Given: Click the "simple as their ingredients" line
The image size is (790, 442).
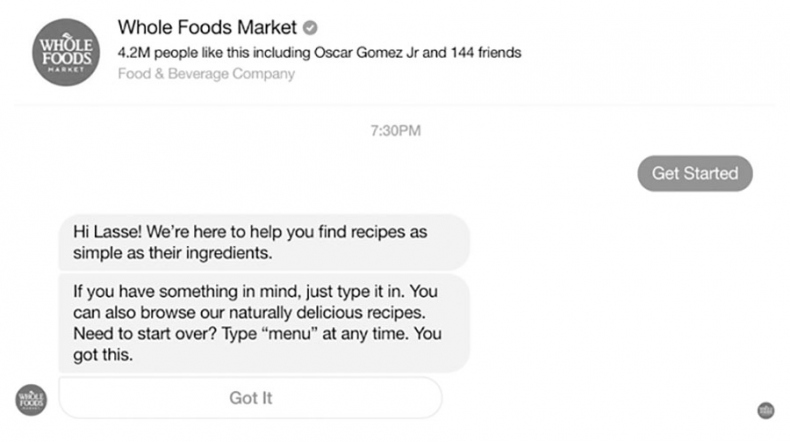Looking at the screenshot, I should 172,254.
